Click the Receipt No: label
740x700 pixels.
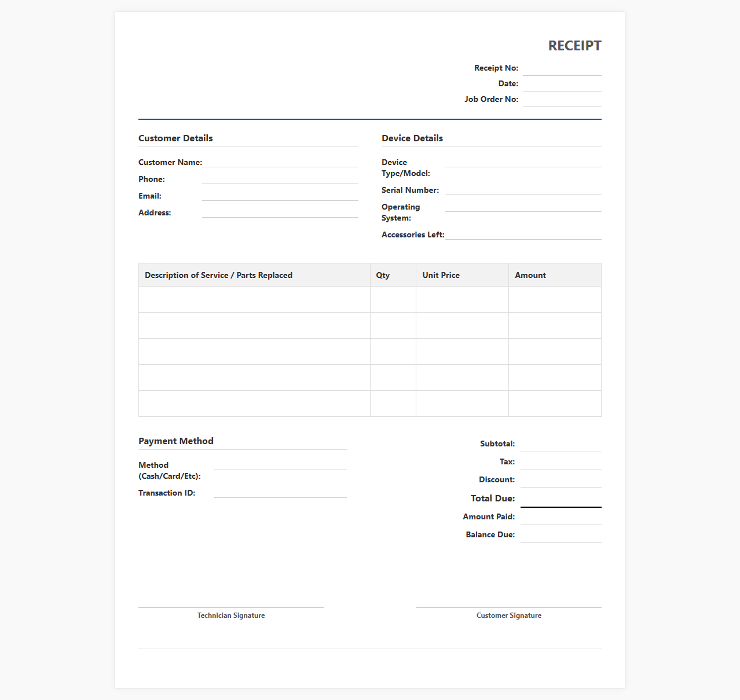tap(496, 68)
